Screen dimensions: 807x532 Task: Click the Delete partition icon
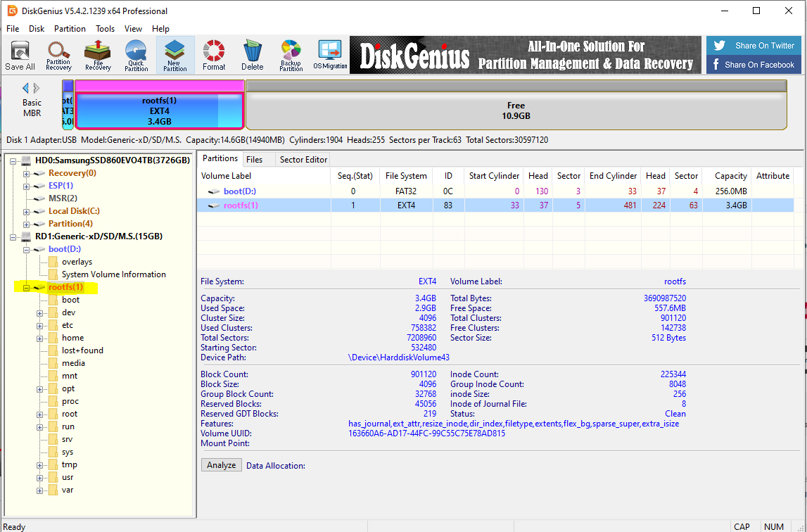coord(252,55)
